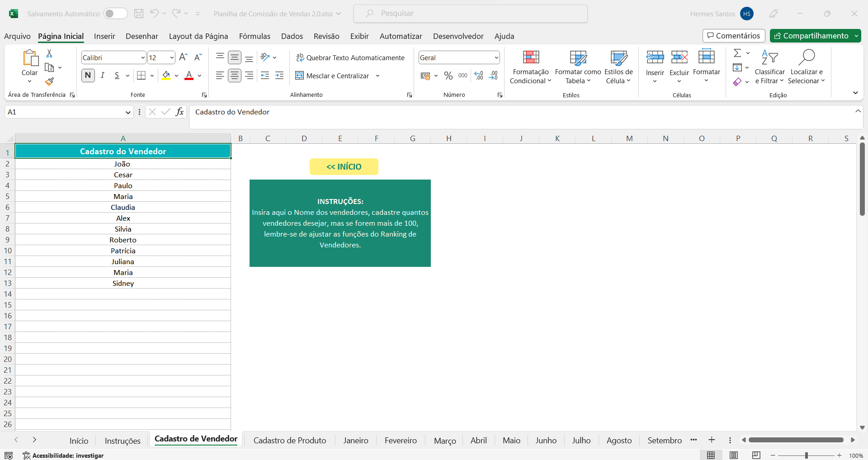This screenshot has height=460, width=868.
Task: Show more sheet tabs with ellipsis
Action: pyautogui.click(x=693, y=440)
